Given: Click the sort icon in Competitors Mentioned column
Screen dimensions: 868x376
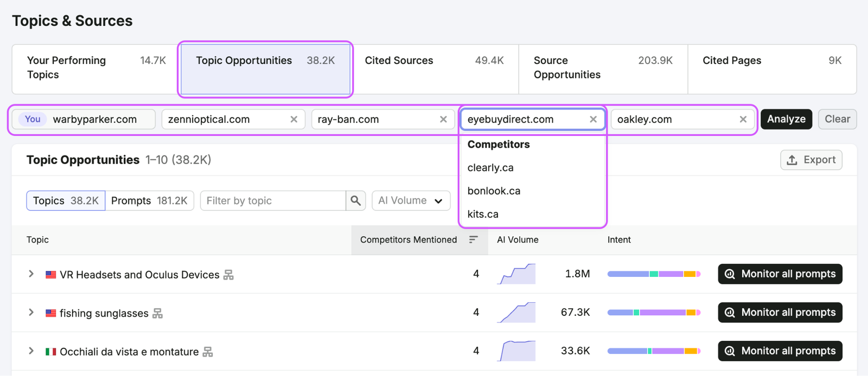Looking at the screenshot, I should (x=473, y=239).
